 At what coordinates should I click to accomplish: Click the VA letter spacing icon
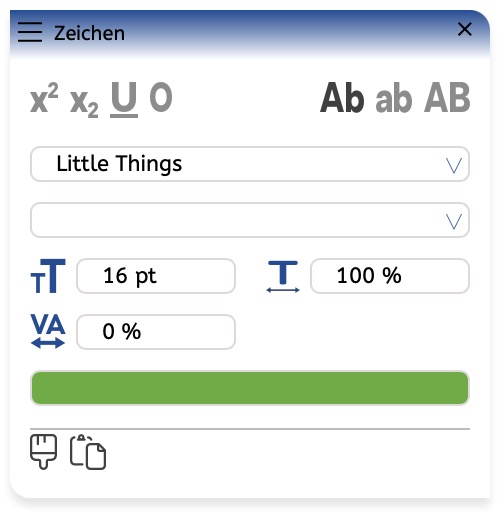pyautogui.click(x=48, y=331)
